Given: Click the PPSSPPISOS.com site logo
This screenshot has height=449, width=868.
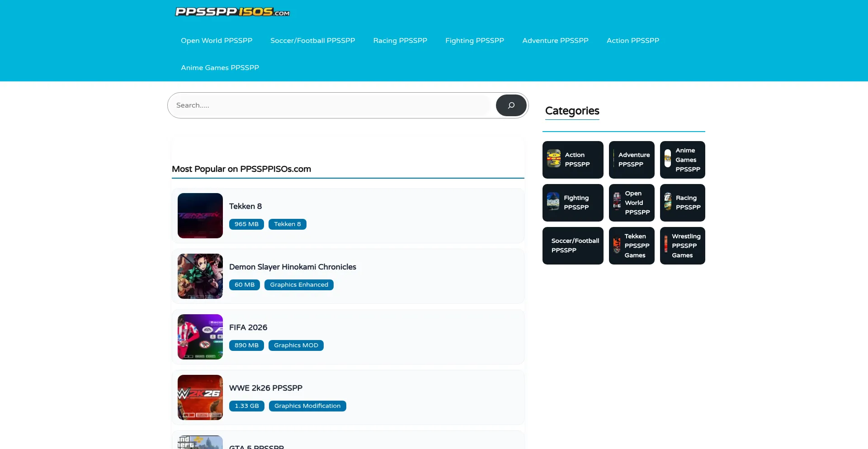Looking at the screenshot, I should click(232, 12).
